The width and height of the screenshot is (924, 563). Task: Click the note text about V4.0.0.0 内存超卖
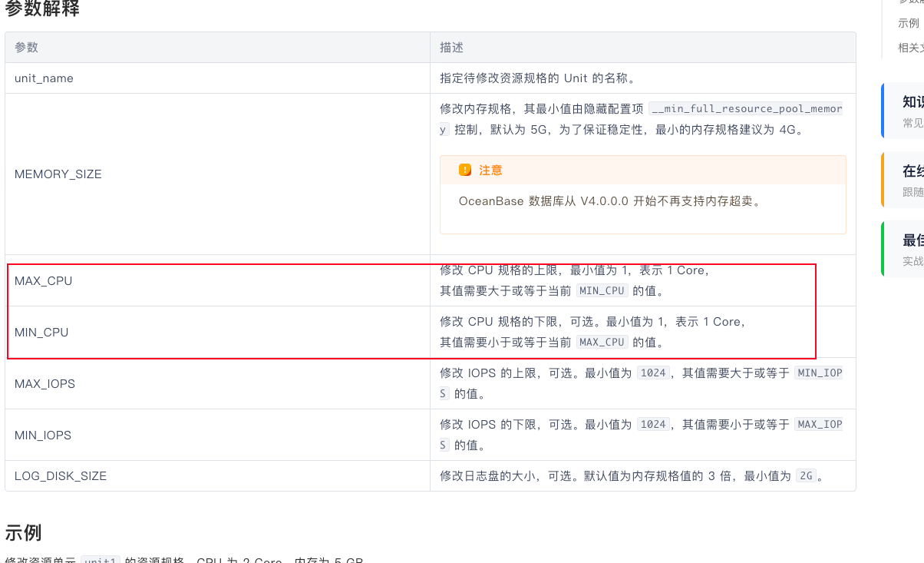coord(610,201)
